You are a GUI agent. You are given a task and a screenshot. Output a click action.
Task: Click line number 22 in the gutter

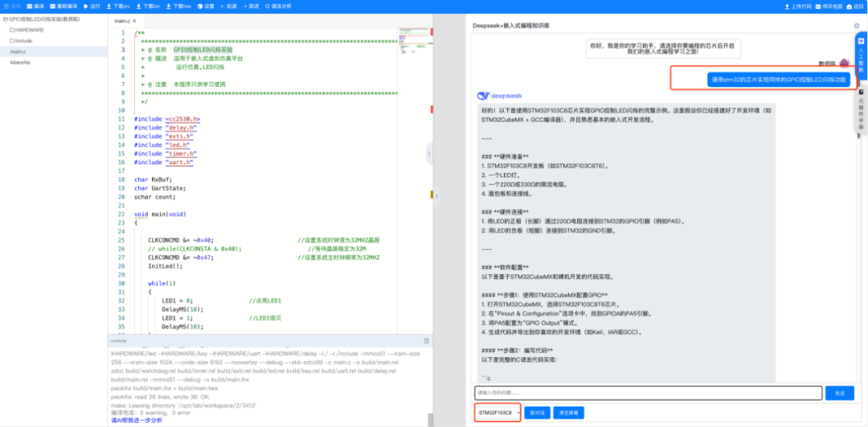tap(121, 214)
